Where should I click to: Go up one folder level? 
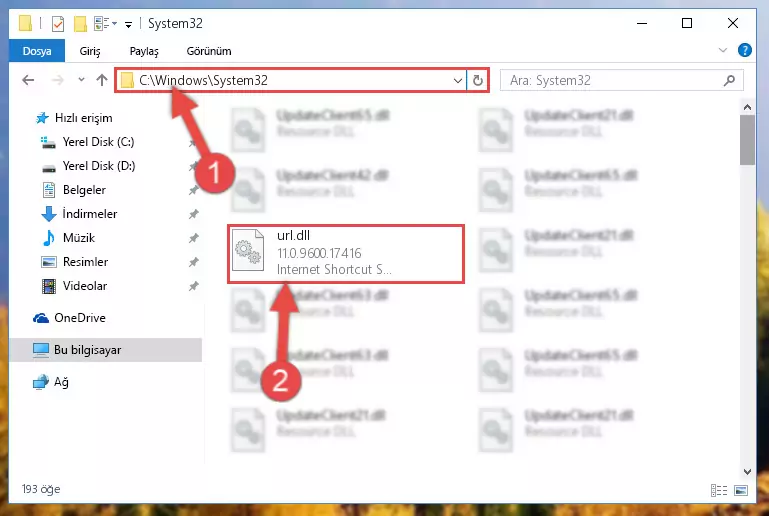click(x=102, y=80)
